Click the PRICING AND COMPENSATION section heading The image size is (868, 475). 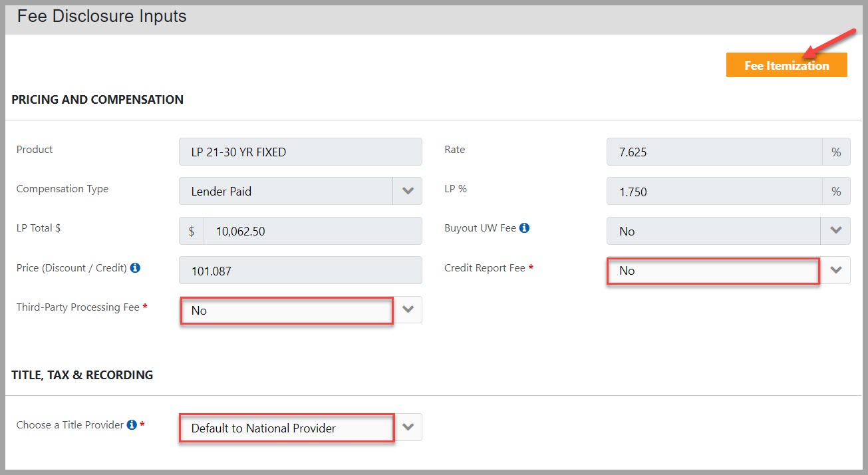tap(97, 99)
